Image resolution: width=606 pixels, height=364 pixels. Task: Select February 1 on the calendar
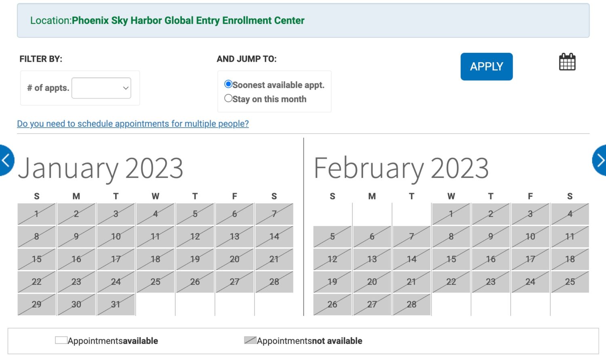(451, 214)
